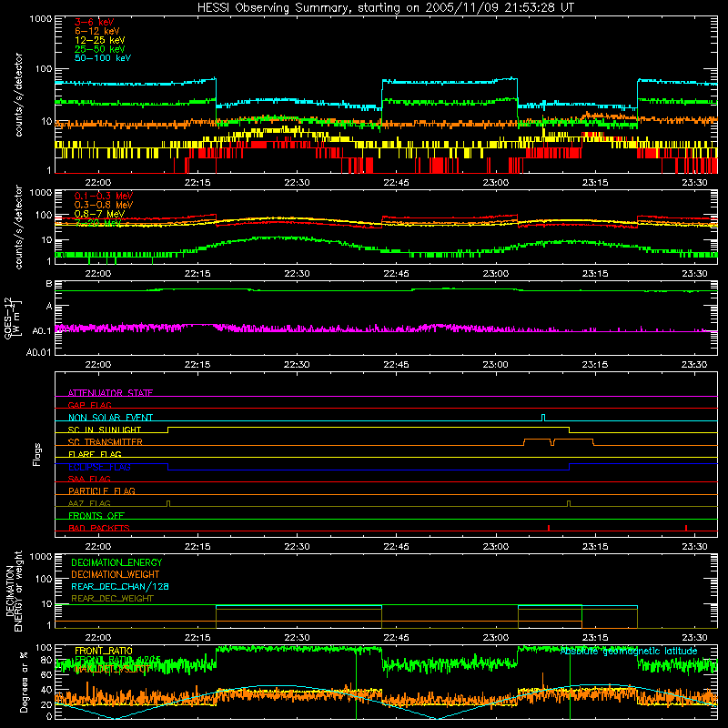Viewport: 728px width, 728px height.
Task: Click the A0.01 tick on GOES axis
Action: coord(38,352)
